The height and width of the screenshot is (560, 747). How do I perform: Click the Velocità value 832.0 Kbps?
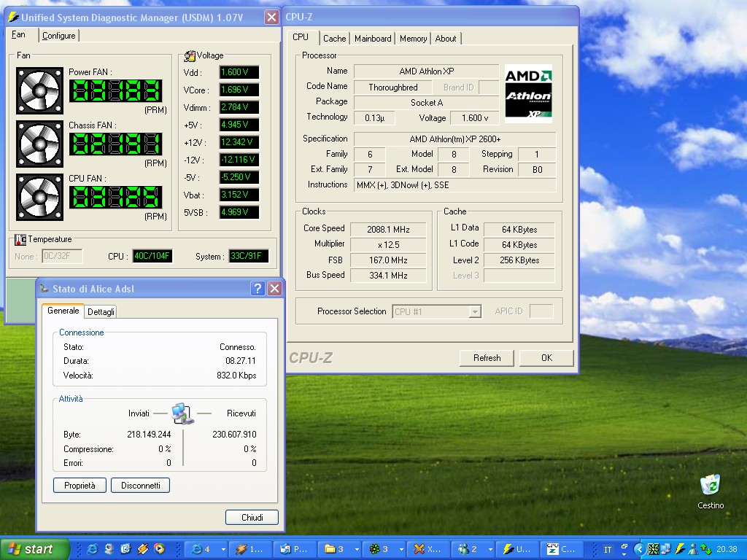(x=236, y=376)
